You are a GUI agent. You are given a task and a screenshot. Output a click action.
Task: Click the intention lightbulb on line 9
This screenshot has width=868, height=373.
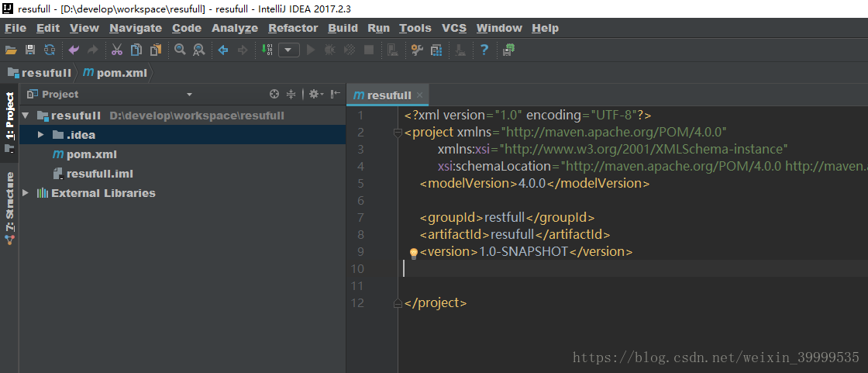414,254
